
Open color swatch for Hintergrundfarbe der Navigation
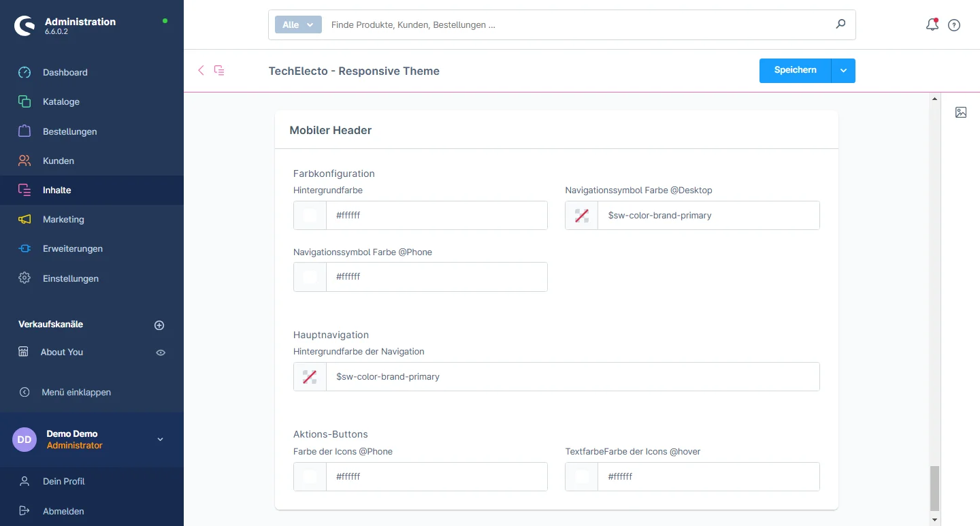(310, 376)
